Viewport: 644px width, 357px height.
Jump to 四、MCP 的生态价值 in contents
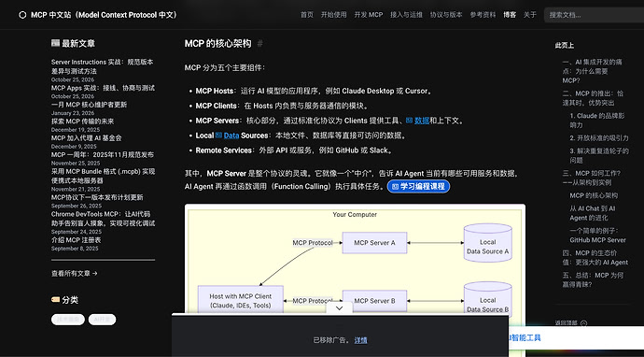pyautogui.click(x=595, y=257)
